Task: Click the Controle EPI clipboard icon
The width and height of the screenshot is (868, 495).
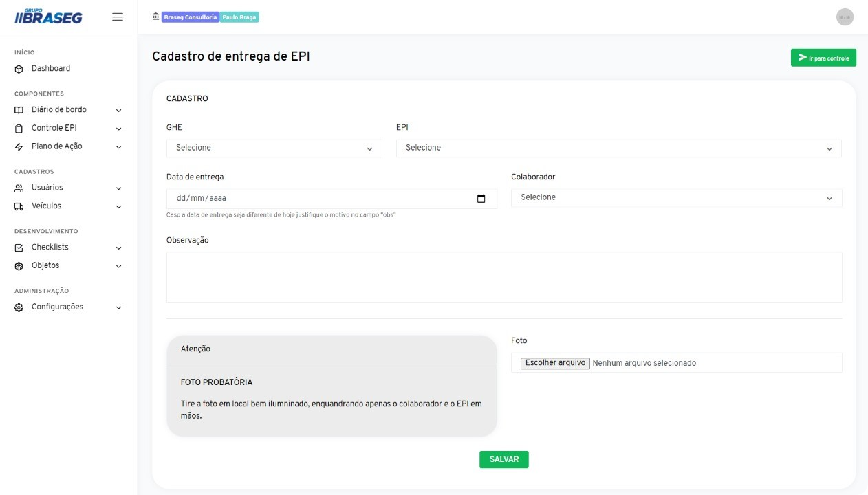Action: click(x=19, y=129)
